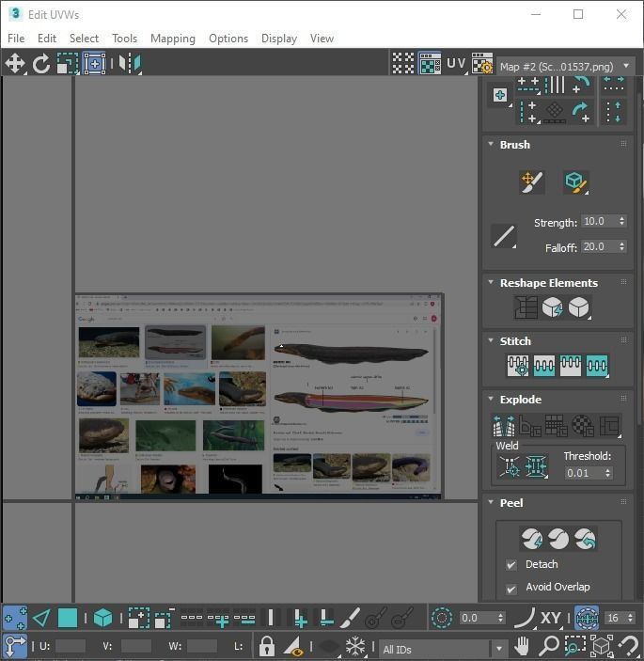Click the Relax custom cube icon
The height and width of the screenshot is (661, 644).
tap(578, 307)
